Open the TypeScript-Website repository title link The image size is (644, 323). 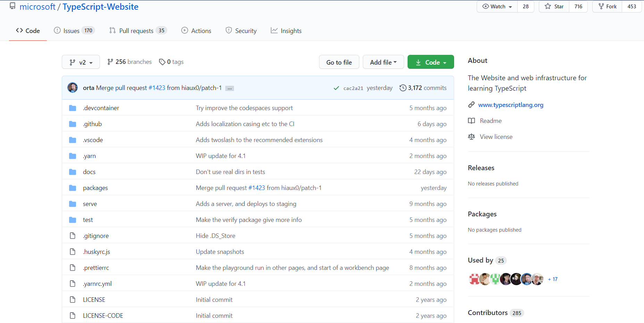(100, 7)
